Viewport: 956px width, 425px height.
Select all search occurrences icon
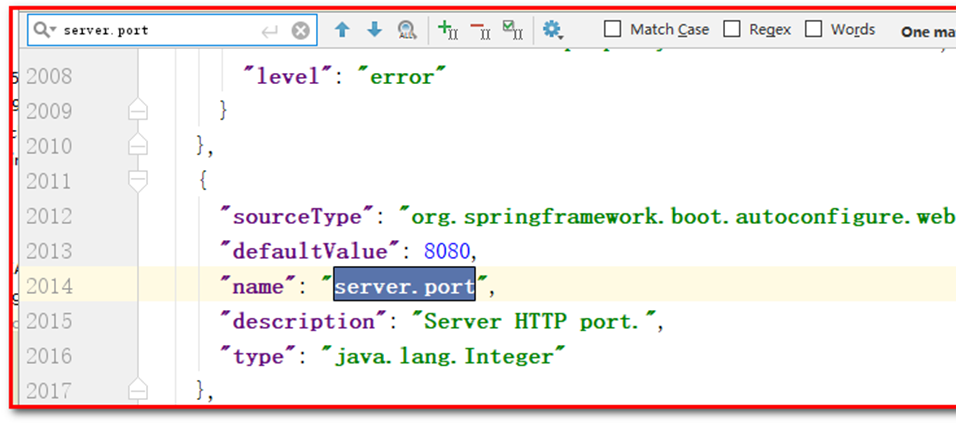click(x=512, y=30)
